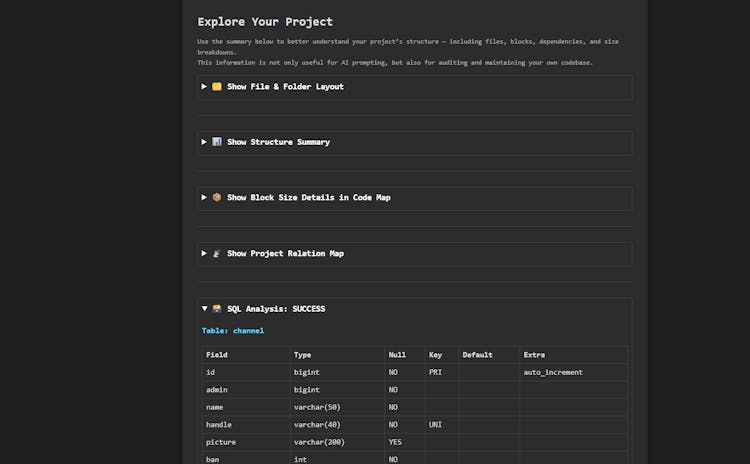Collapse the SQL Analysis section arrow
750x464 pixels.
204,309
